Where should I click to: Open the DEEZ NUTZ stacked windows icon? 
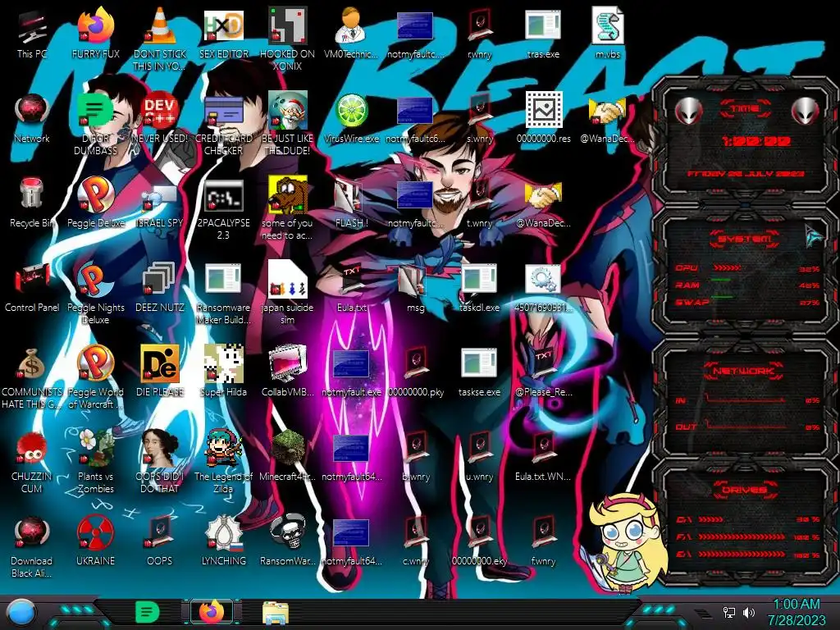(x=160, y=286)
